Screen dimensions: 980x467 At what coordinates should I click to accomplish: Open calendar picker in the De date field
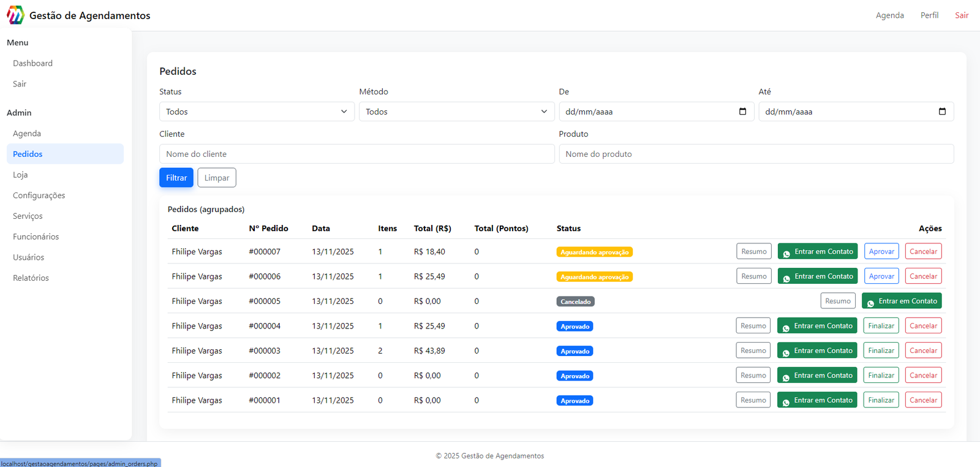742,112
